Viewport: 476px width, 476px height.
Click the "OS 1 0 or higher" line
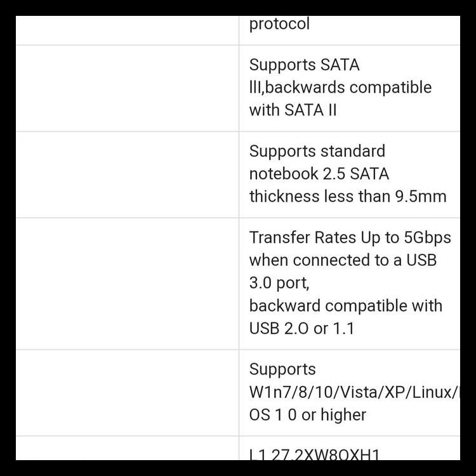(x=307, y=414)
